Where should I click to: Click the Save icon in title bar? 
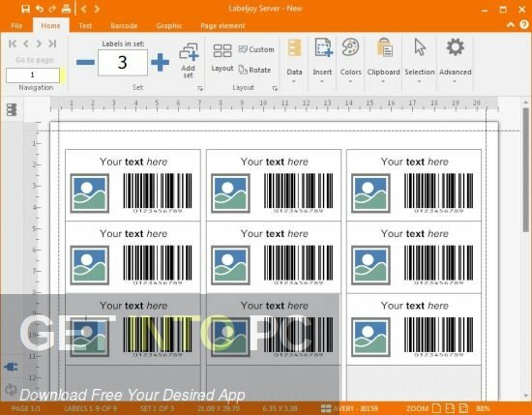(25, 9)
